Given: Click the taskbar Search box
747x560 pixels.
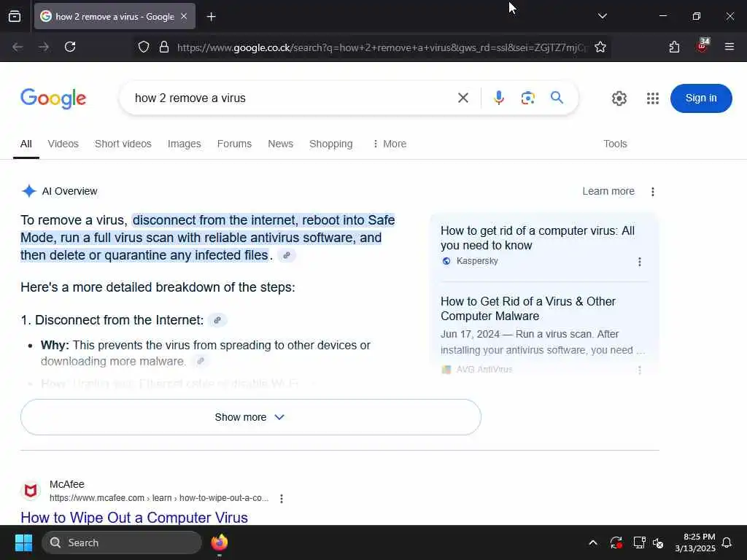Looking at the screenshot, I should pyautogui.click(x=122, y=542).
